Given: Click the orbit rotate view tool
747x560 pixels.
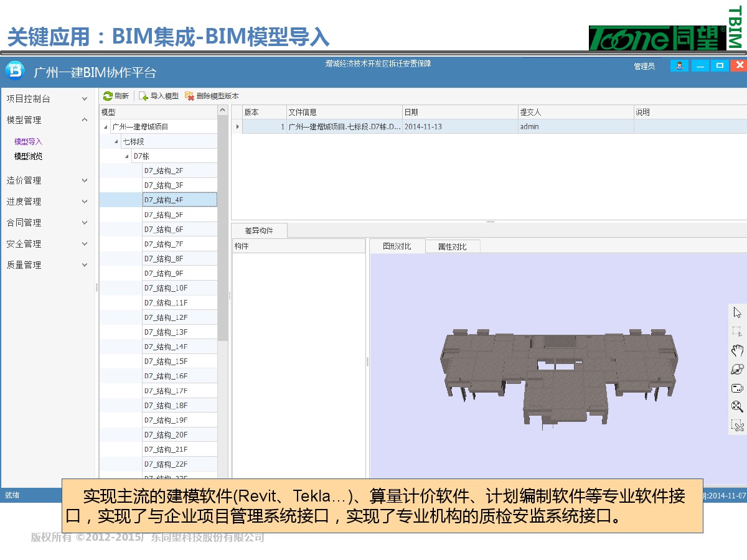Looking at the screenshot, I should [737, 369].
